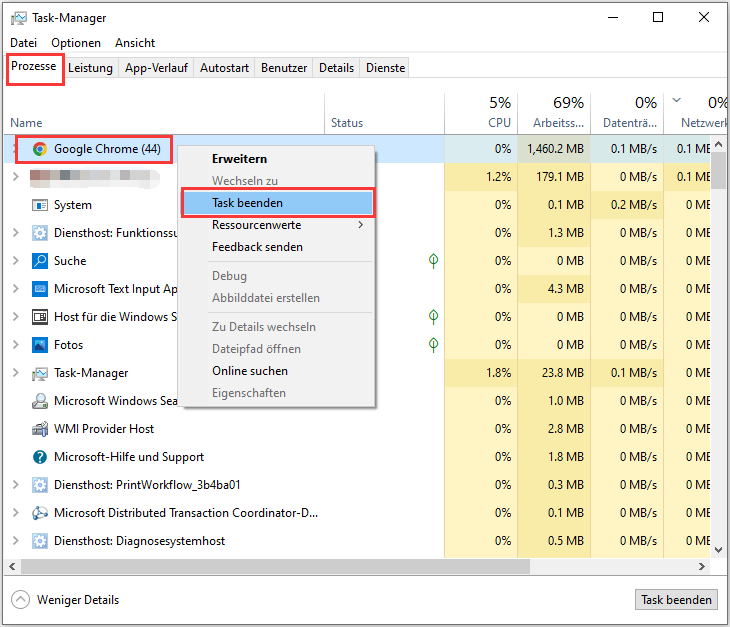
Task: Click the Google Chrome icon in process list
Action: coord(40,149)
